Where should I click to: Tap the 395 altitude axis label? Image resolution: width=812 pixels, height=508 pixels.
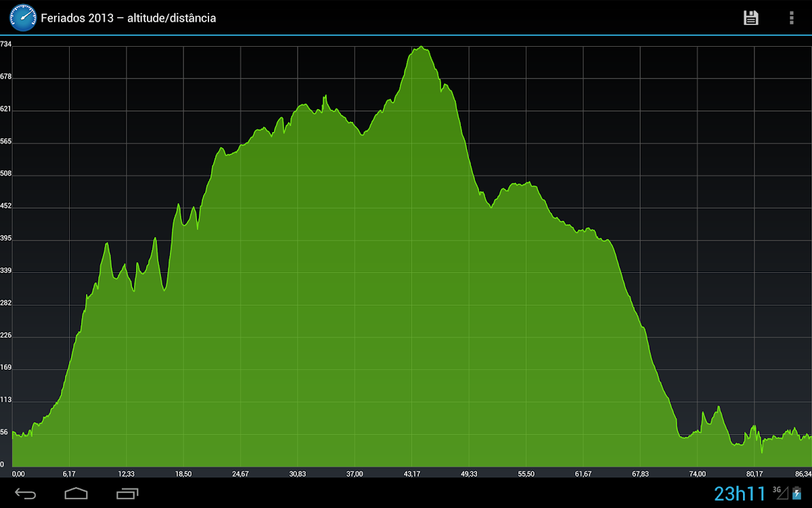[x=6, y=238]
